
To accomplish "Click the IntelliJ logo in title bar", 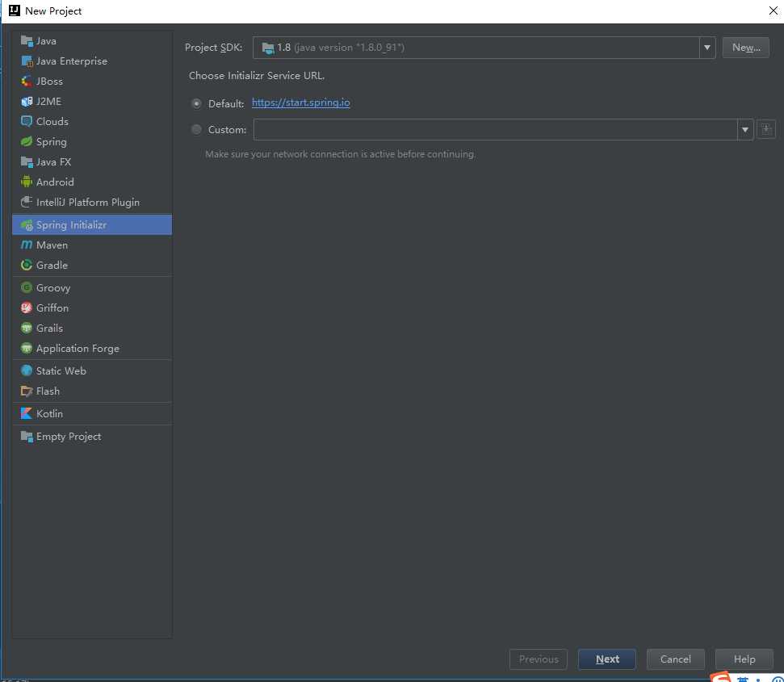I will point(15,10).
